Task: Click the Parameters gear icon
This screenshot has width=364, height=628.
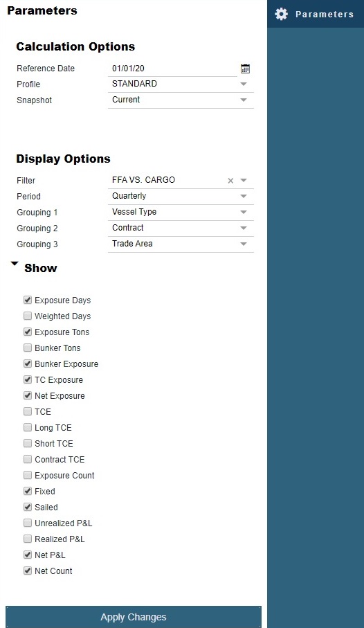Action: click(x=281, y=14)
